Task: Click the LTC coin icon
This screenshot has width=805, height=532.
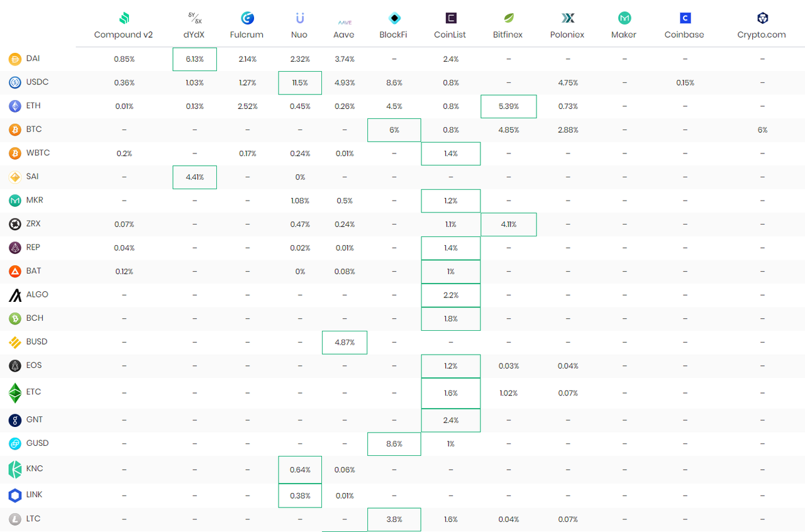Action: 15,519
